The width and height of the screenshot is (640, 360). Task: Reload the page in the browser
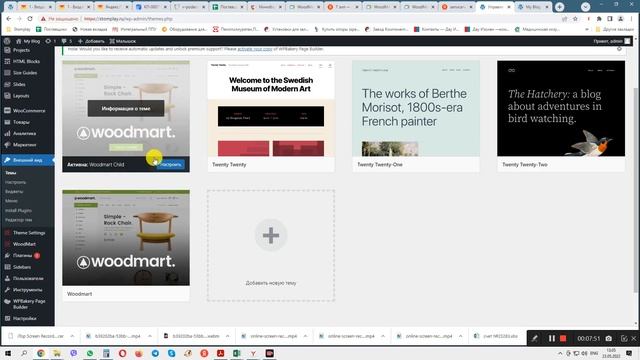point(30,19)
